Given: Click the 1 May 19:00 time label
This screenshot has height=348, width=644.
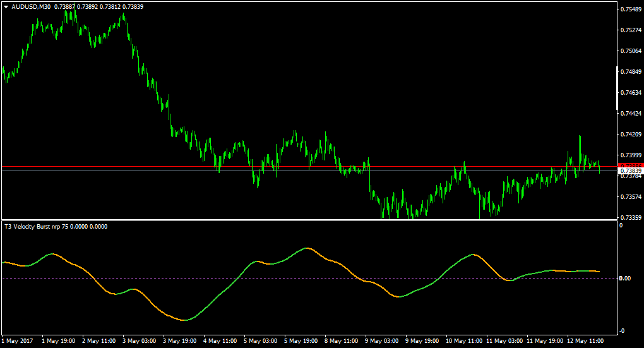Looking at the screenshot, I should click(58, 340).
